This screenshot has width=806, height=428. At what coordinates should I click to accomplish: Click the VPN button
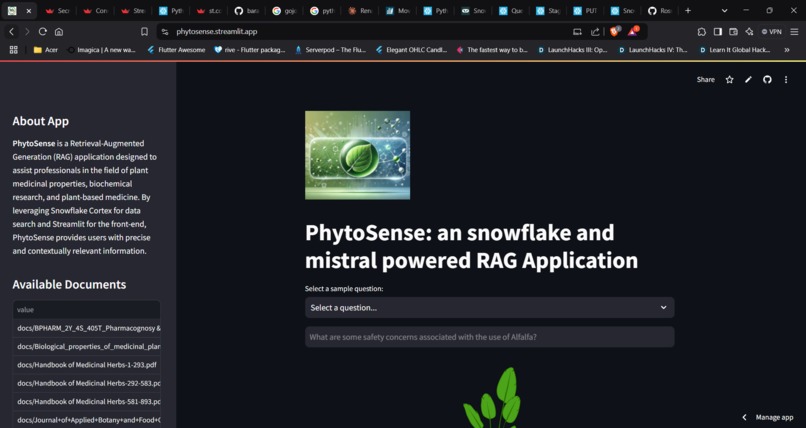coord(772,32)
